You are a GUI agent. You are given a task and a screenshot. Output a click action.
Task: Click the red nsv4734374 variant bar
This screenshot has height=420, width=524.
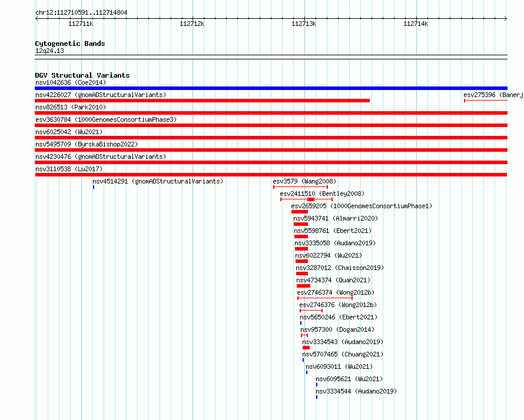tap(303, 286)
